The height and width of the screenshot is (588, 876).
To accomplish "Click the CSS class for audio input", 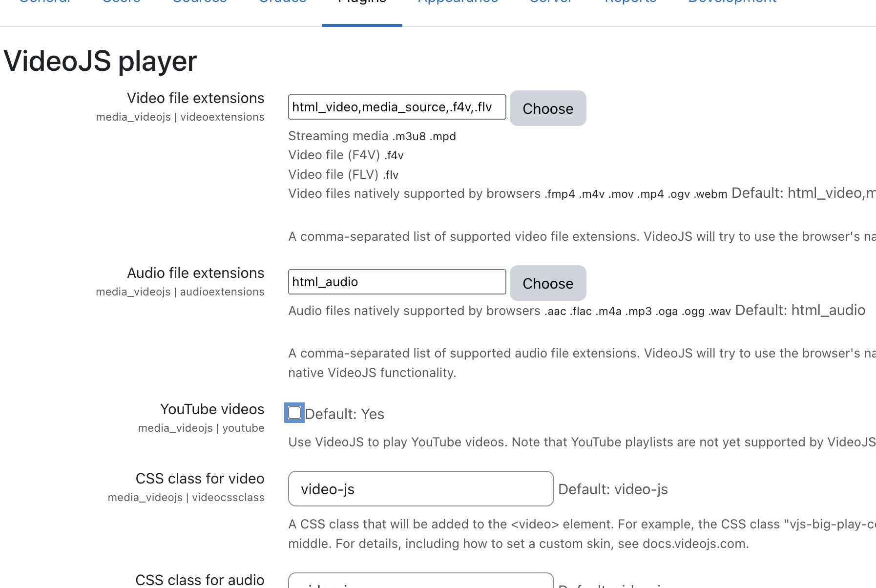I will (x=421, y=581).
